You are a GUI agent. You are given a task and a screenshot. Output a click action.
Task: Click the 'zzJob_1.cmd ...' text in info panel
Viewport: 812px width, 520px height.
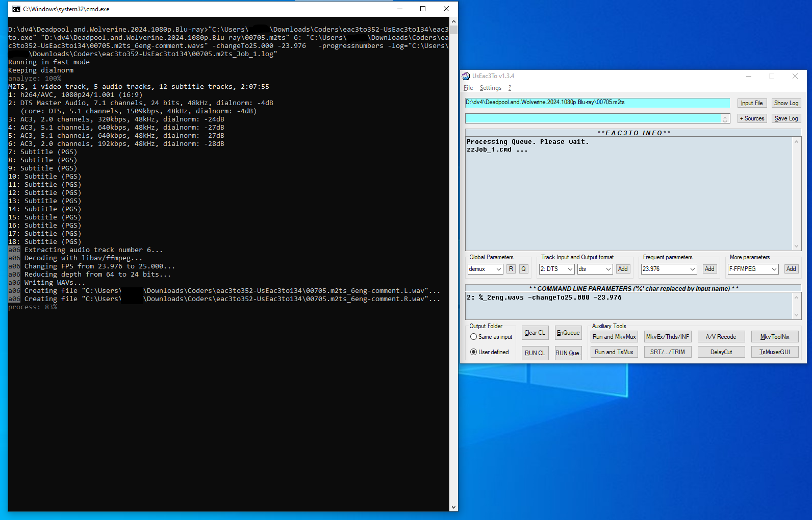pyautogui.click(x=497, y=150)
